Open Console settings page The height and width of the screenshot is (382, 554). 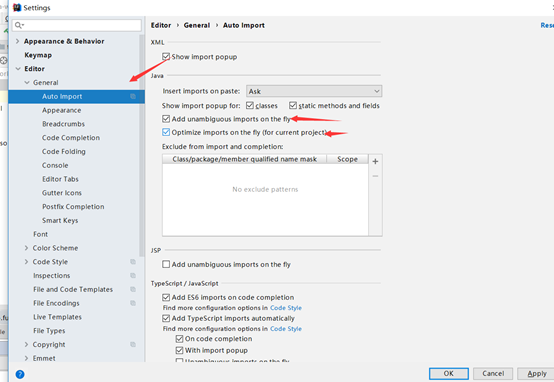pyautogui.click(x=55, y=165)
